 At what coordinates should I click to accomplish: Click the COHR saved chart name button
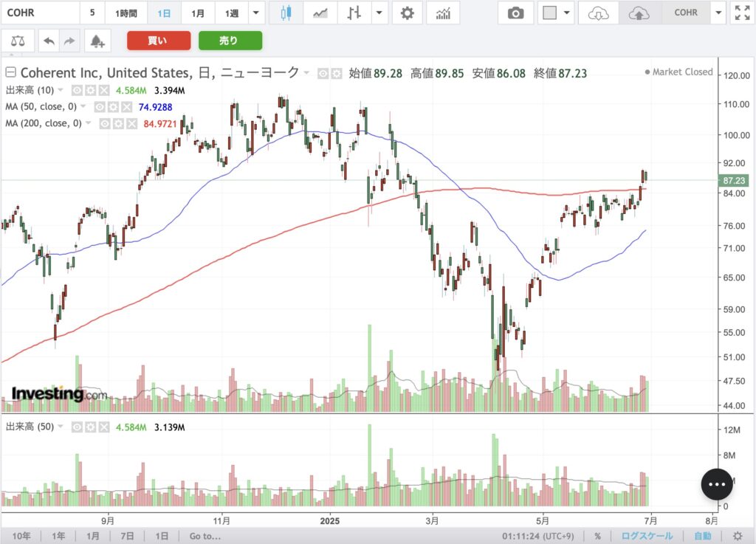tap(686, 13)
